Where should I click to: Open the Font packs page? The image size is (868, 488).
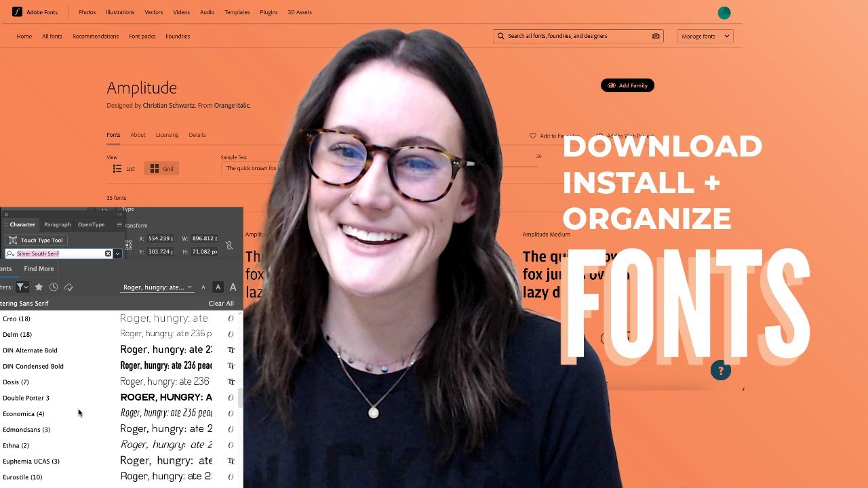(x=142, y=37)
